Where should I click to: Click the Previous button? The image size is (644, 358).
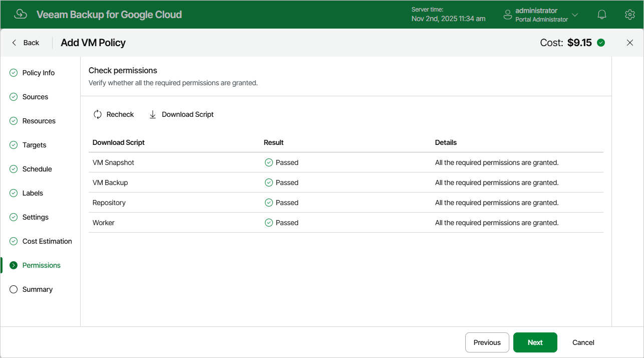point(487,342)
